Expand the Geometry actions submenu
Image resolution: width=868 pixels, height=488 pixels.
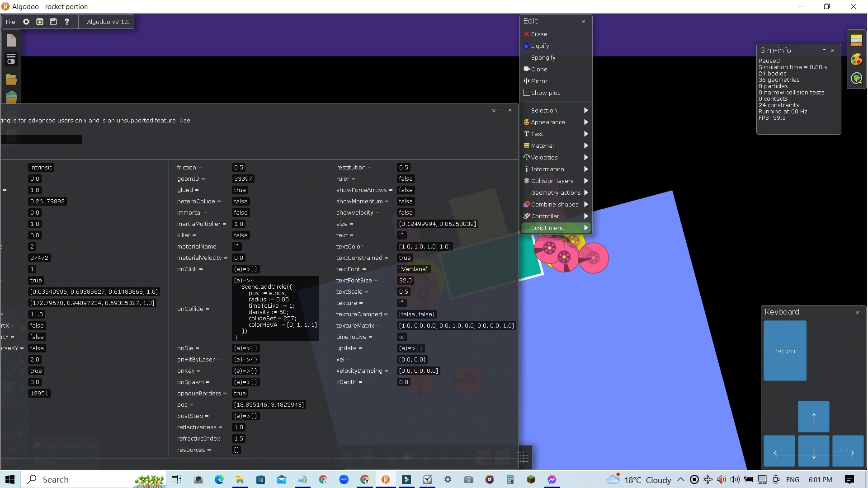point(556,192)
